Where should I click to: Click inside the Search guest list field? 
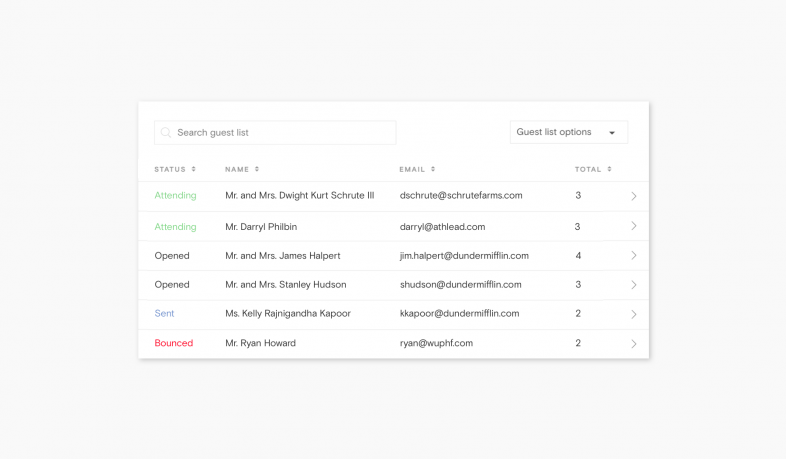[280, 132]
